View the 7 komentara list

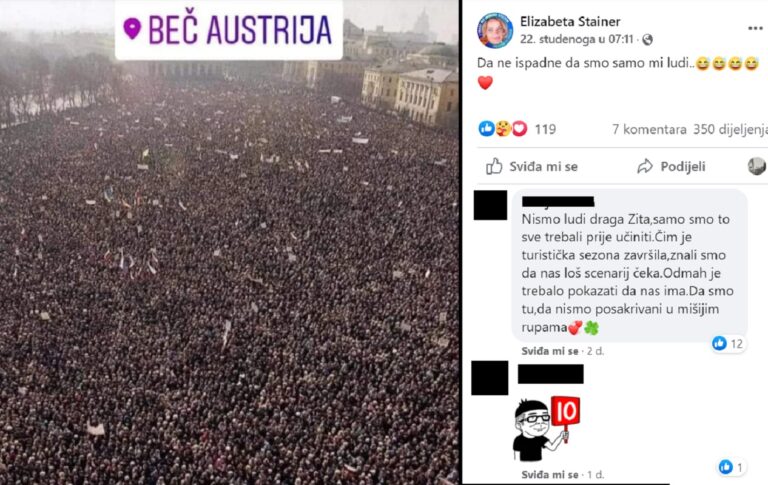point(649,129)
